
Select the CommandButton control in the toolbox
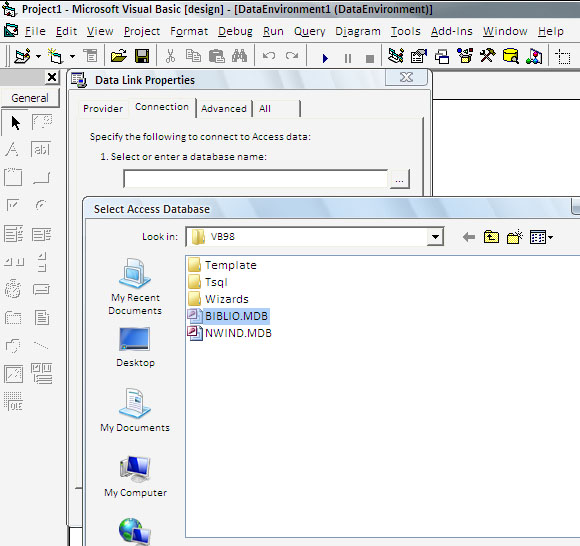coord(41,178)
